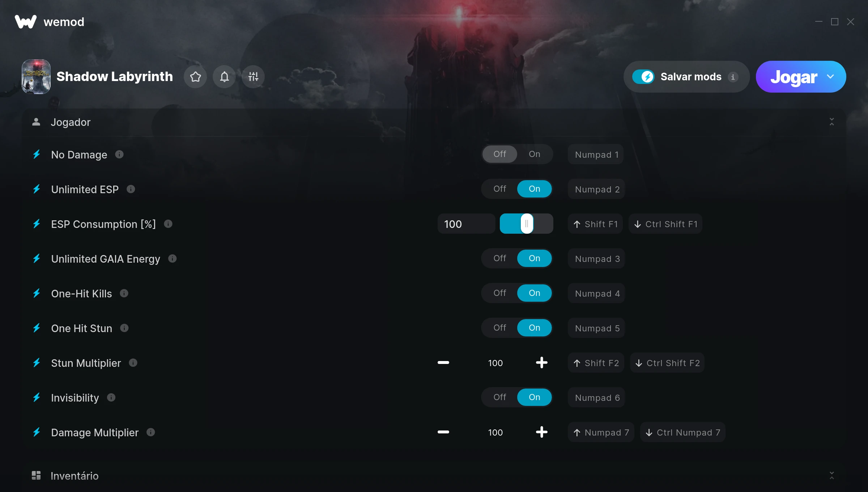Click the ESP Consumption slider handle
The image size is (868, 492).
click(x=527, y=224)
